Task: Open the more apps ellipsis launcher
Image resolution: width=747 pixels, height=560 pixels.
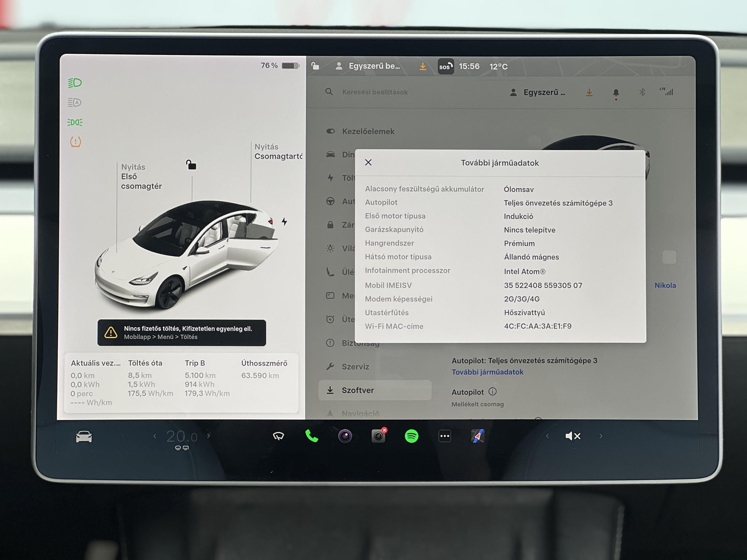Action: (444, 436)
